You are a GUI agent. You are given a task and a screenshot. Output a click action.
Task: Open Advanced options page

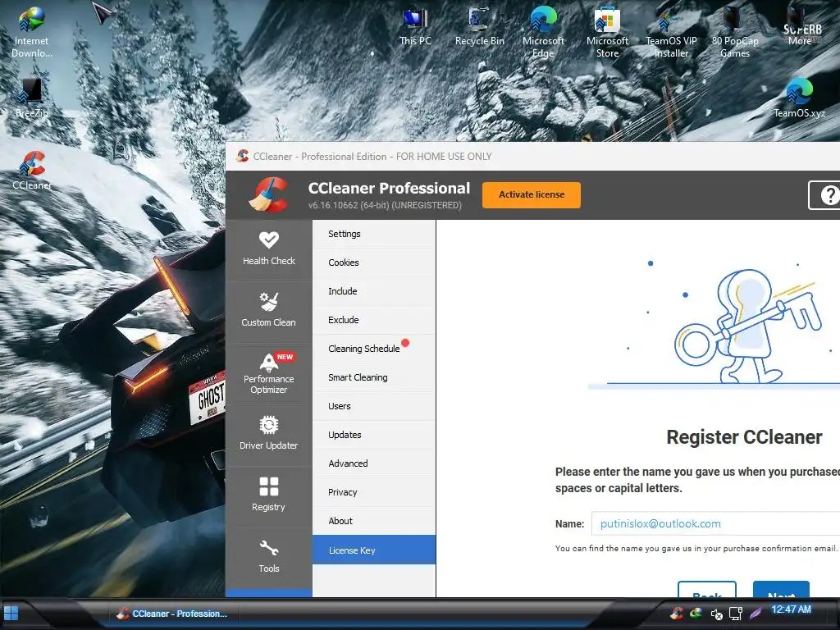click(x=374, y=463)
